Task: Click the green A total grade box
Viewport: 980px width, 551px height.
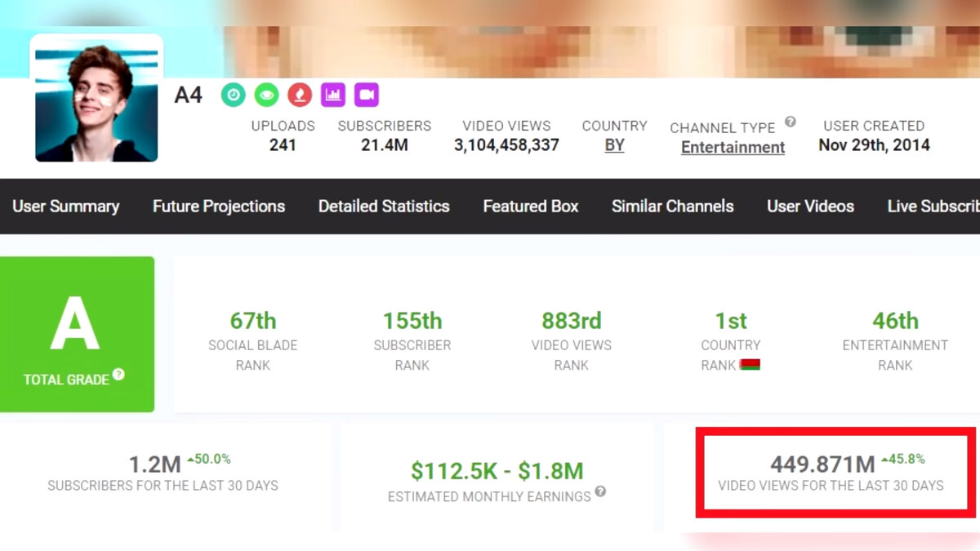Action: click(77, 334)
